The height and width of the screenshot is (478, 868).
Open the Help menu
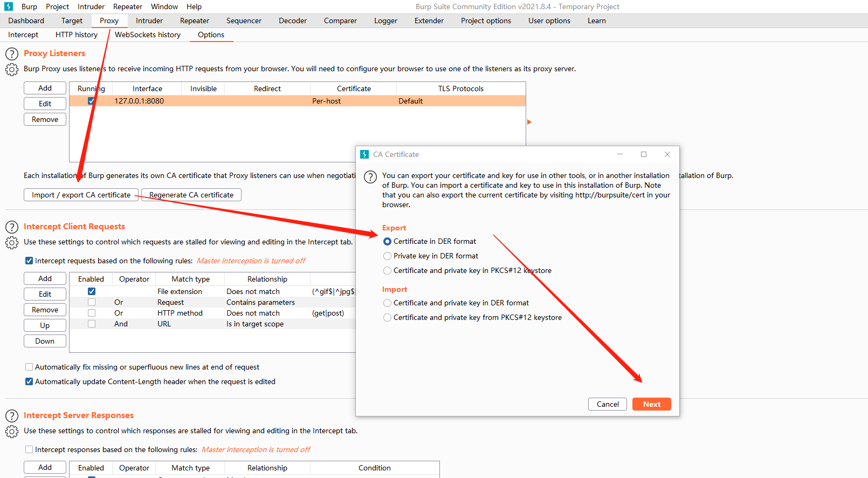194,6
